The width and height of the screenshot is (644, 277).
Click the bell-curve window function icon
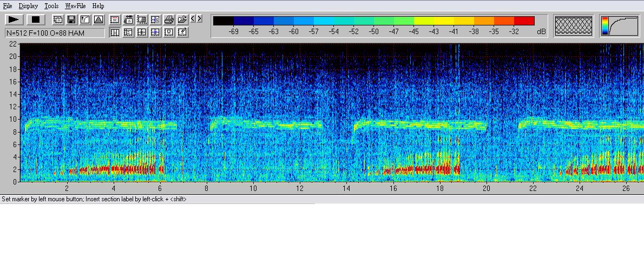click(98, 19)
